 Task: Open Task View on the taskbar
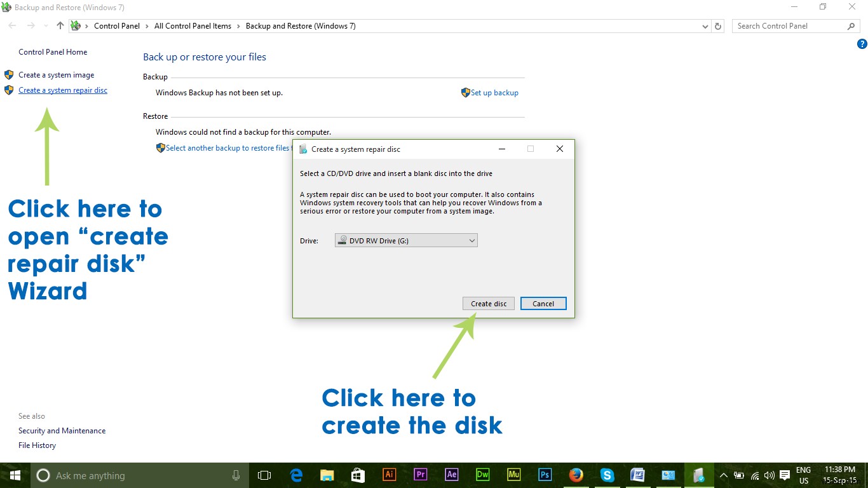[264, 475]
